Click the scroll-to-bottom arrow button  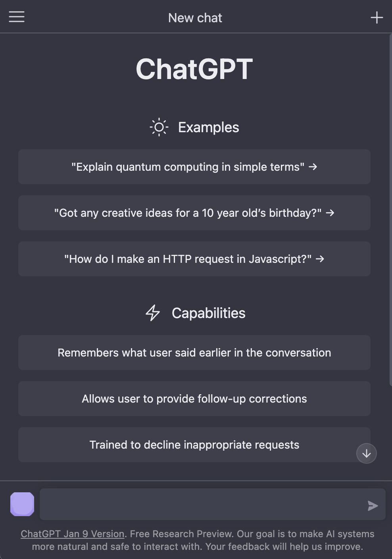366,453
